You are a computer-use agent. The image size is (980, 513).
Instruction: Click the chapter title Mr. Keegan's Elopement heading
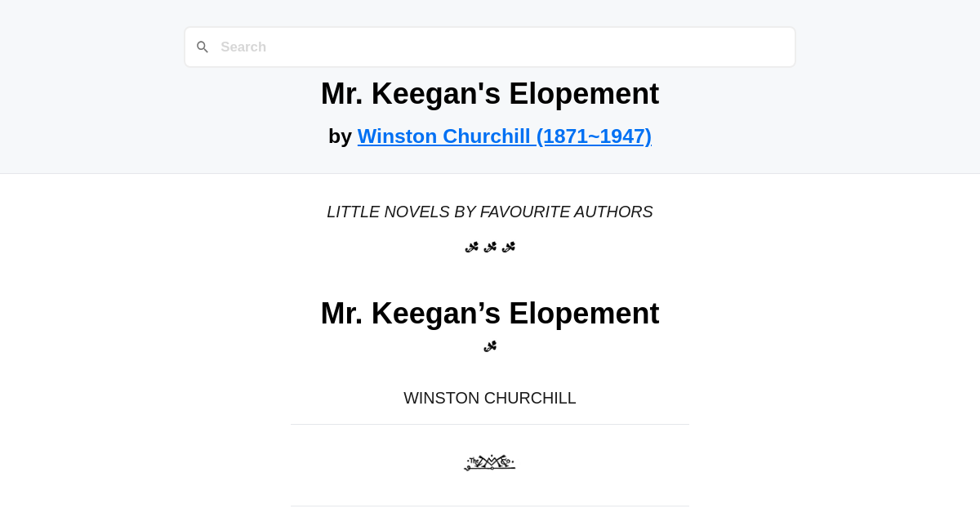click(x=490, y=313)
